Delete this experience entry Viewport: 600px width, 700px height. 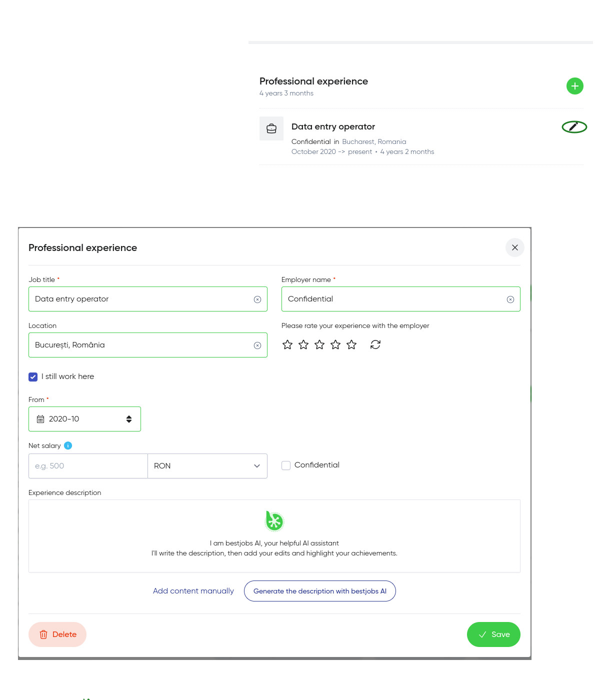click(x=57, y=634)
